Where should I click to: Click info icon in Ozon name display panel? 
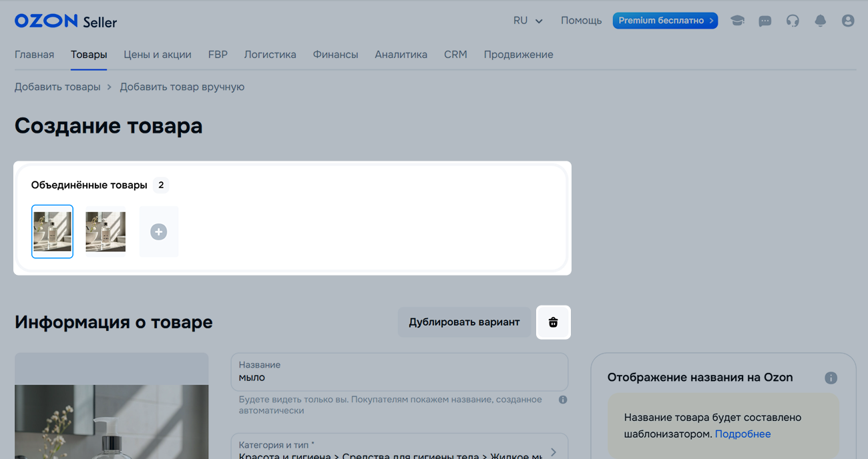[x=831, y=378]
